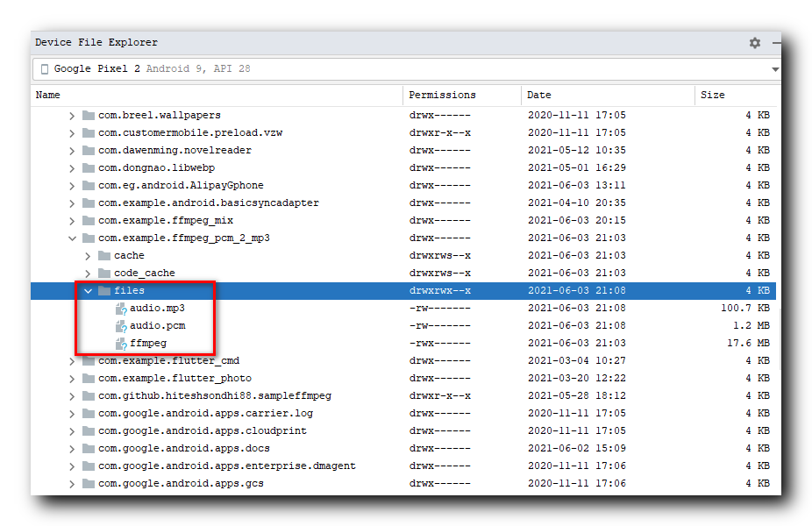Click the folder icon of com.eg.android.AlipayGphone
The image size is (812, 526).
point(89,185)
